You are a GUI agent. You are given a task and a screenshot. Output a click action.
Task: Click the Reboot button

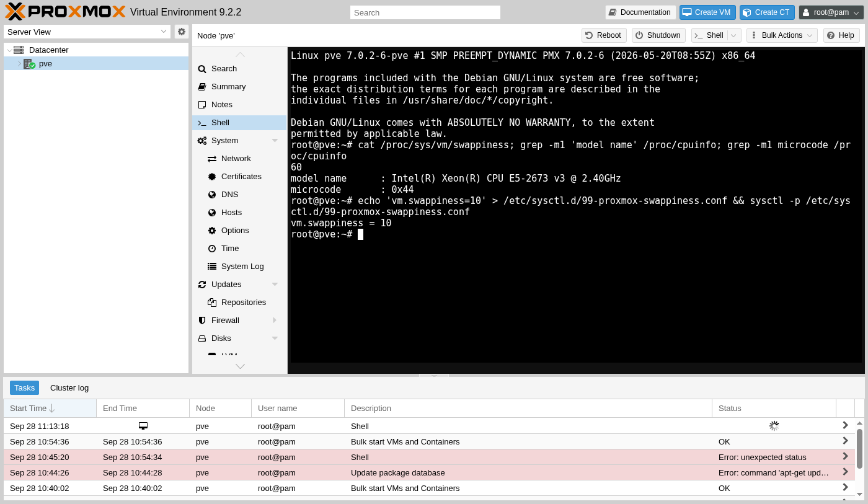[604, 35]
